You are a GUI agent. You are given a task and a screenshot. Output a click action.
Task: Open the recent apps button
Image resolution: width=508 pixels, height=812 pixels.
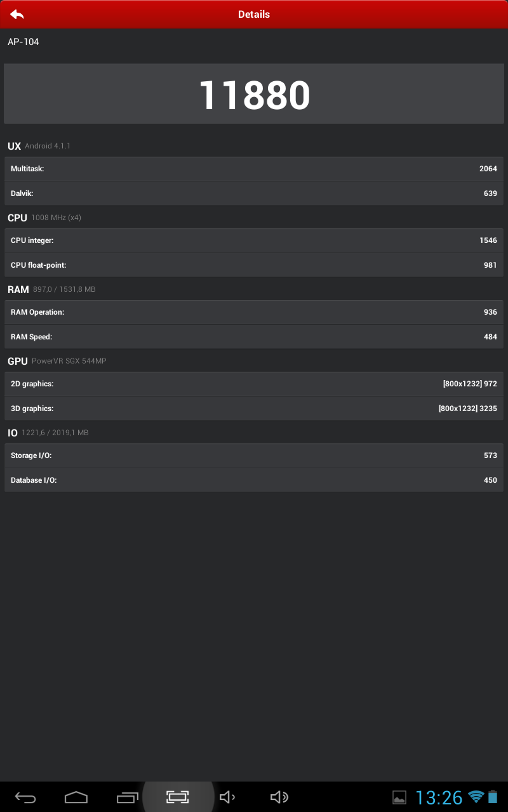[127, 797]
